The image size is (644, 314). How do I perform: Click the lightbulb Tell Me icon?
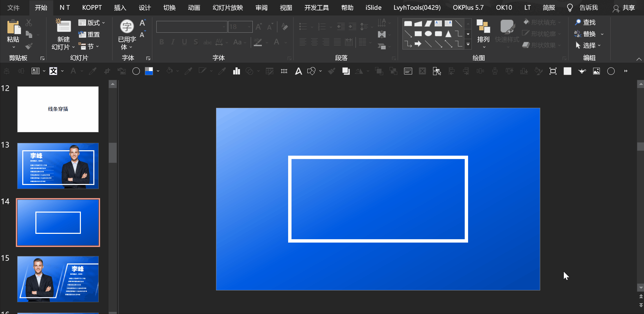pos(570,8)
